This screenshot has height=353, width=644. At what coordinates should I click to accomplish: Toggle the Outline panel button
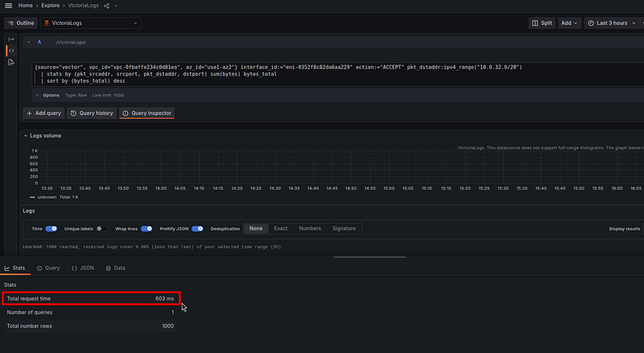click(21, 23)
